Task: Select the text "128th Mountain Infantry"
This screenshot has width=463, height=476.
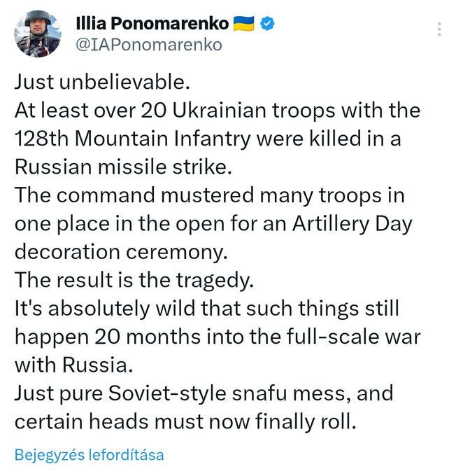Action: [133, 139]
